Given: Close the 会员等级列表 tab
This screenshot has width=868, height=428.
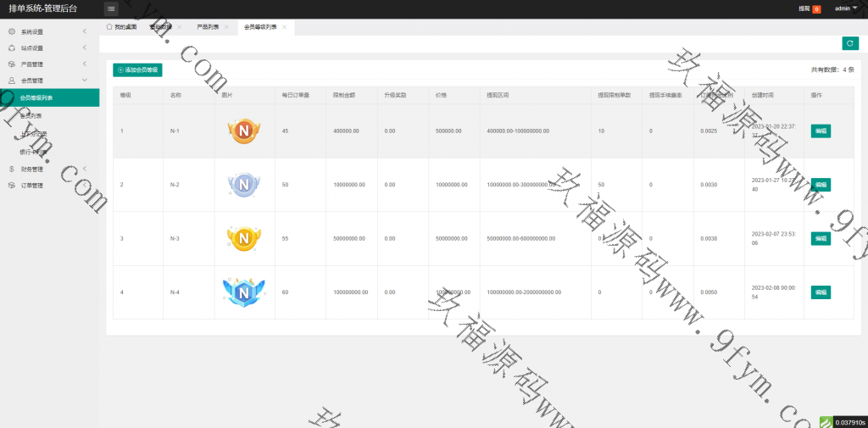Looking at the screenshot, I should (284, 27).
